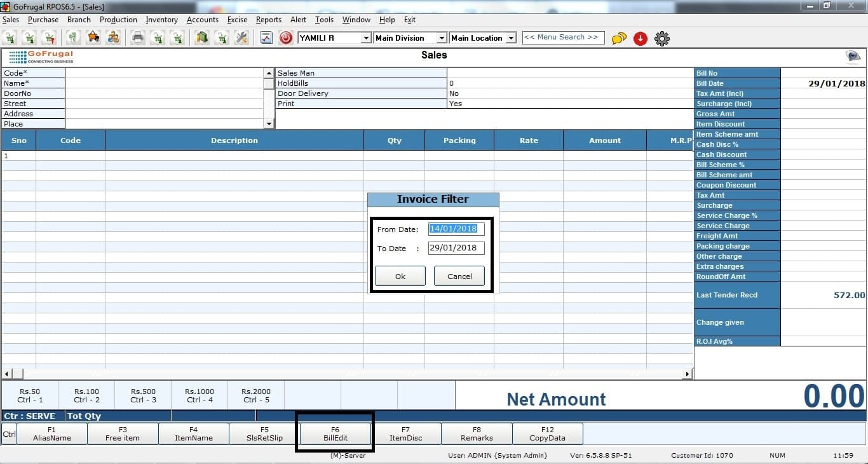Open the Purchase menu
Screen dimensions: 868x464
(43, 20)
